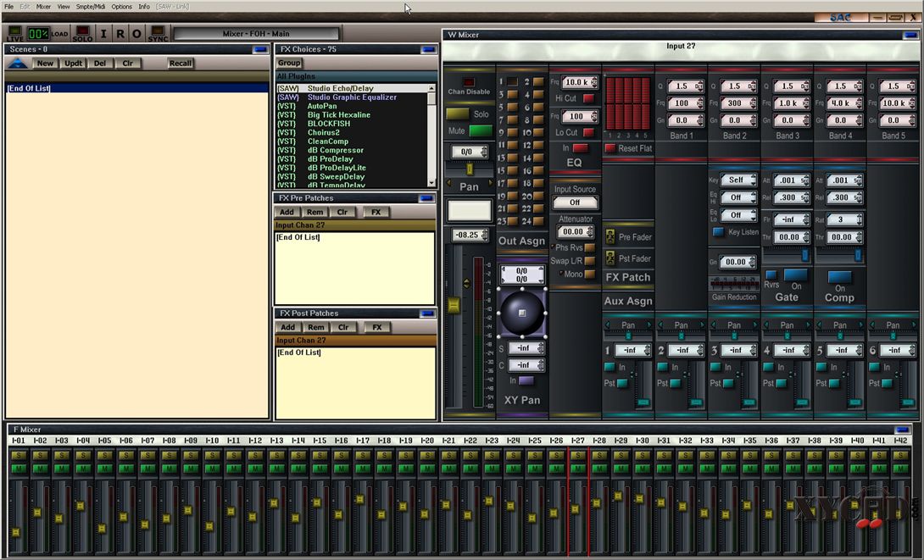Select the R (return) mixer view button
924x560 pixels.
point(120,34)
